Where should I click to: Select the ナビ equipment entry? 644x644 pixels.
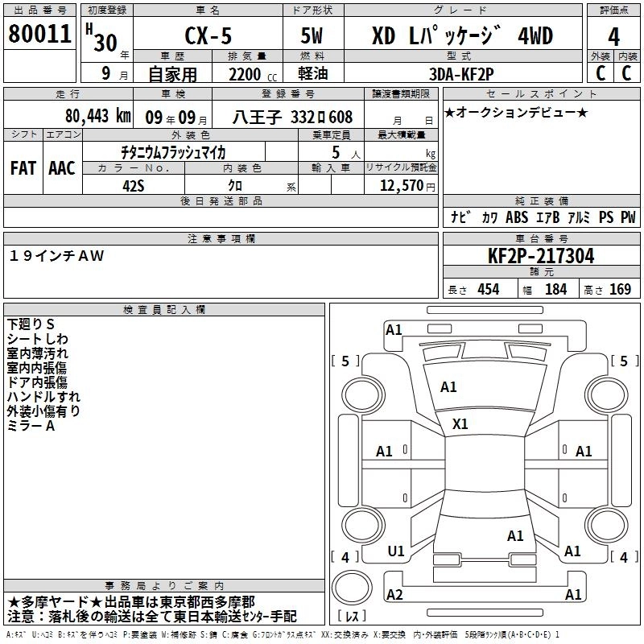459,217
